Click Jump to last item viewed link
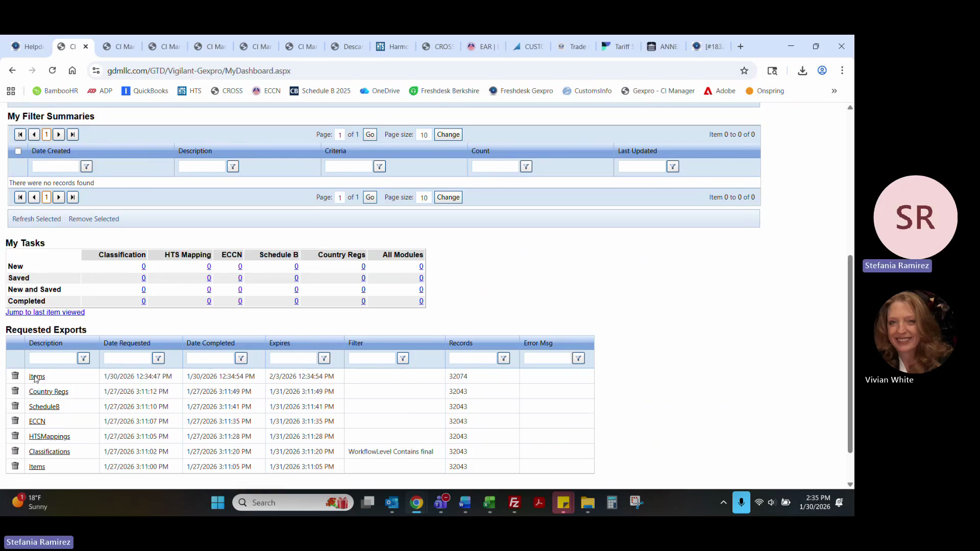The width and height of the screenshot is (980, 551). (x=45, y=312)
